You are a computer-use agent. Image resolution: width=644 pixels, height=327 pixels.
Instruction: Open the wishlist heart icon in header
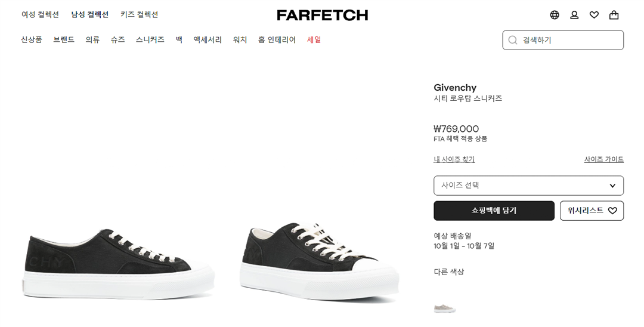[594, 15]
